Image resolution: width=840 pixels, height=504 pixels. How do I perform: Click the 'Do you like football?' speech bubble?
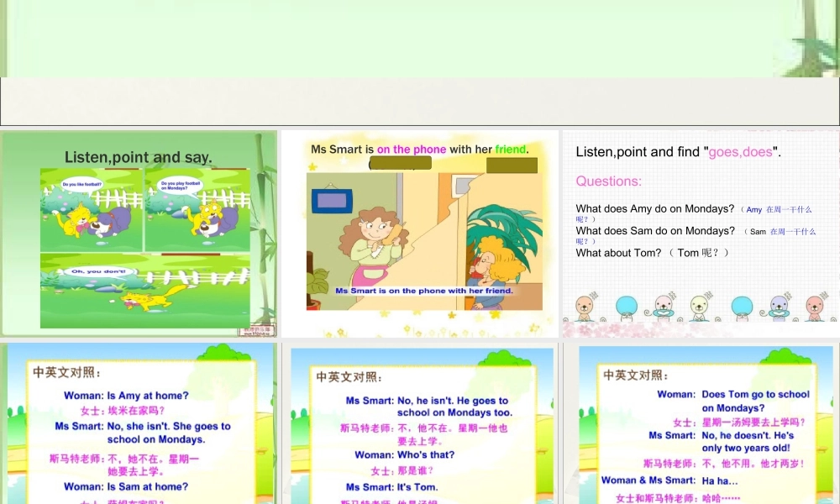[82, 184]
